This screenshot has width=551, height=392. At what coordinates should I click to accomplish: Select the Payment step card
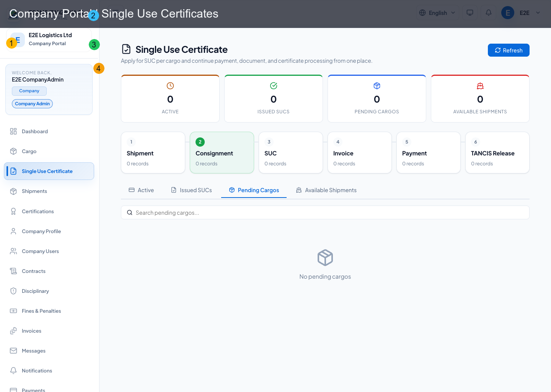click(x=429, y=152)
